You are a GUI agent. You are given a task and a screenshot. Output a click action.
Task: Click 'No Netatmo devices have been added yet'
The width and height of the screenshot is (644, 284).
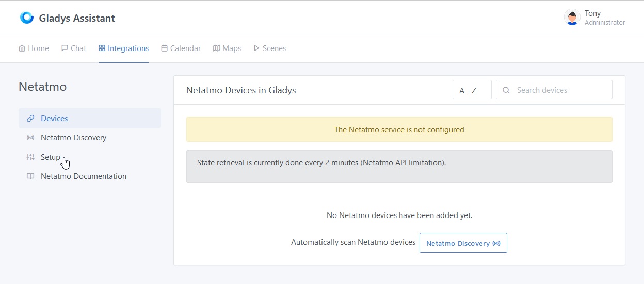399,215
